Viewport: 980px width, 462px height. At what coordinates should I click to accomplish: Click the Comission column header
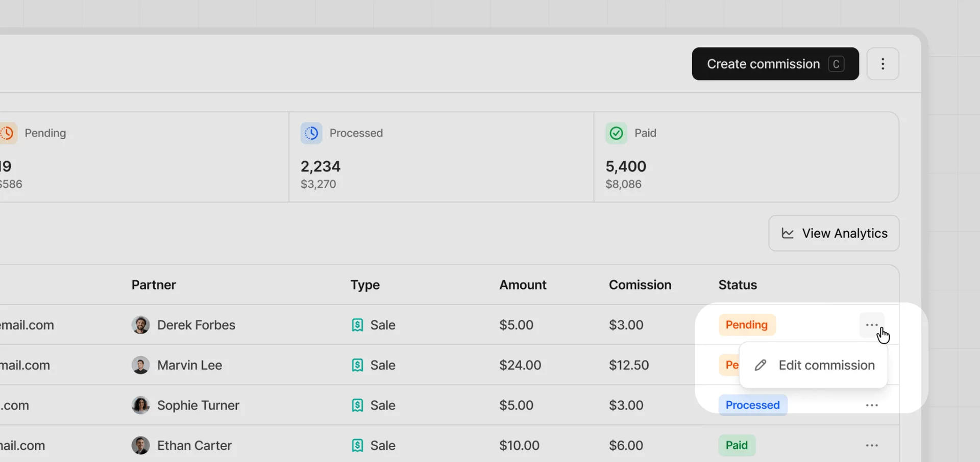pyautogui.click(x=640, y=285)
